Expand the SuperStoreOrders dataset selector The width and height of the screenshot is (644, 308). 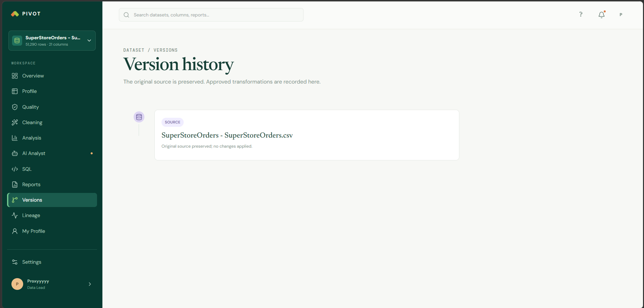(x=52, y=41)
